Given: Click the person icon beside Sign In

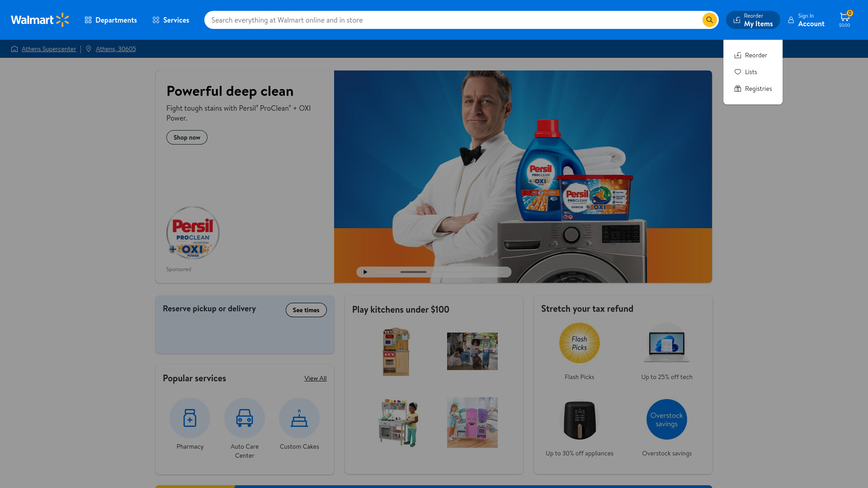Looking at the screenshot, I should pos(791,20).
